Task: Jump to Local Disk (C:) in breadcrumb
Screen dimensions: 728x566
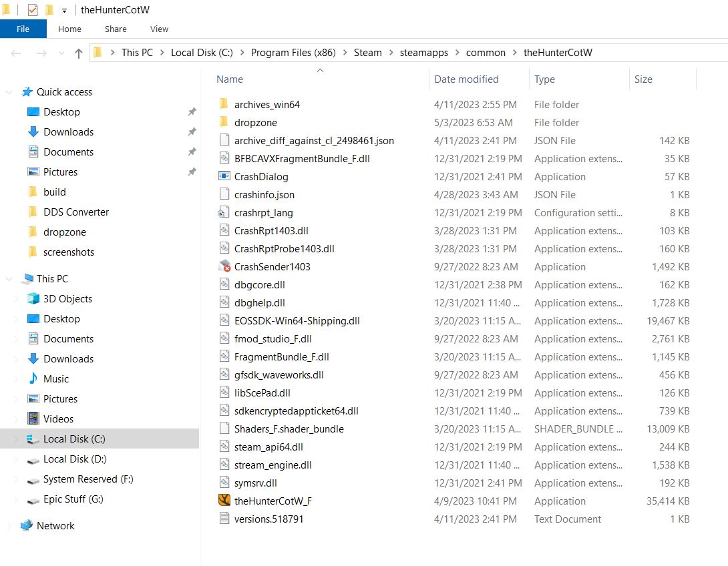Action: coord(202,53)
